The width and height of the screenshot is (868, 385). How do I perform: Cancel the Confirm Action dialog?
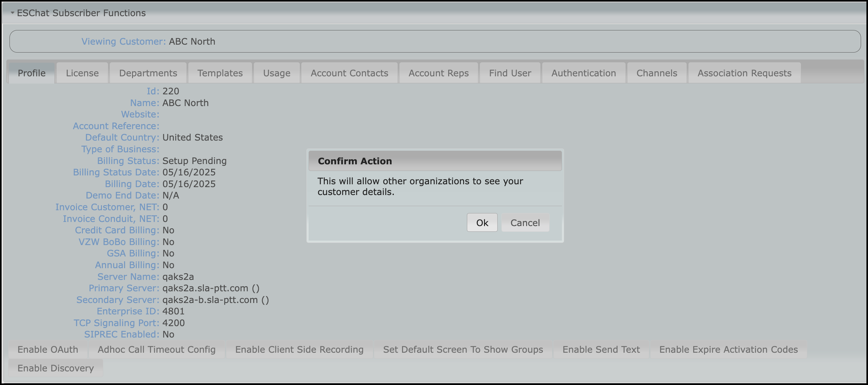525,223
